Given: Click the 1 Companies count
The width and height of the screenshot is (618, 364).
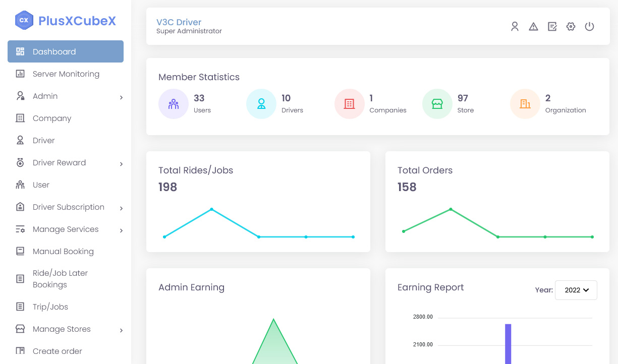Looking at the screenshot, I should [371, 98].
